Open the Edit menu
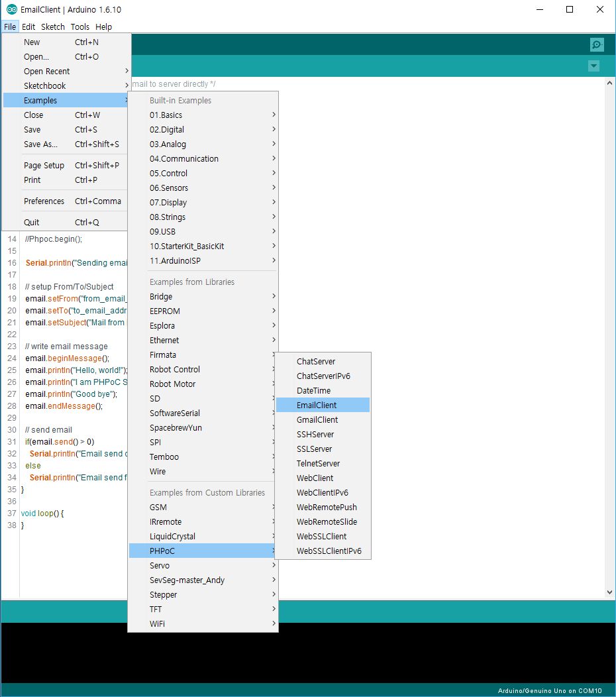 (x=28, y=27)
